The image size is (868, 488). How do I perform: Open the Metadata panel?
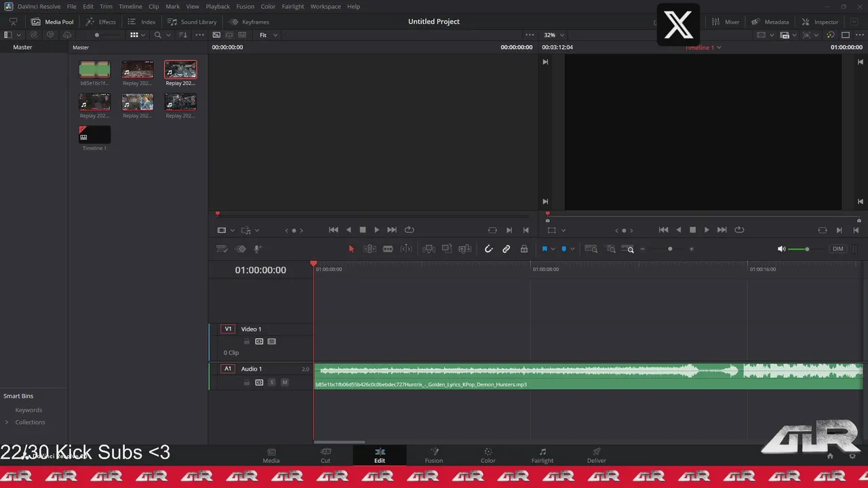pos(770,22)
